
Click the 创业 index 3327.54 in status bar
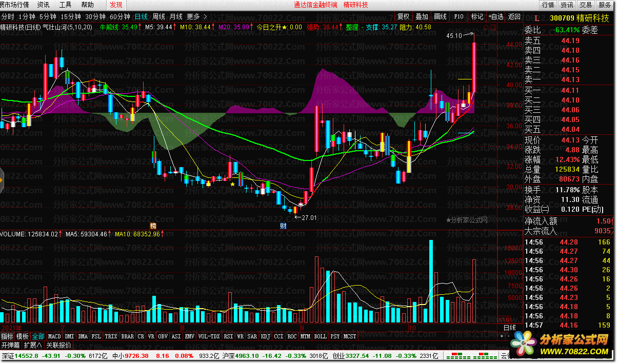tap(350, 355)
